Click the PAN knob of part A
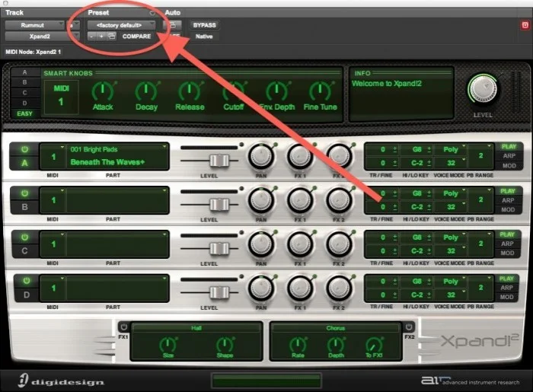The image size is (533, 392). coord(261,157)
